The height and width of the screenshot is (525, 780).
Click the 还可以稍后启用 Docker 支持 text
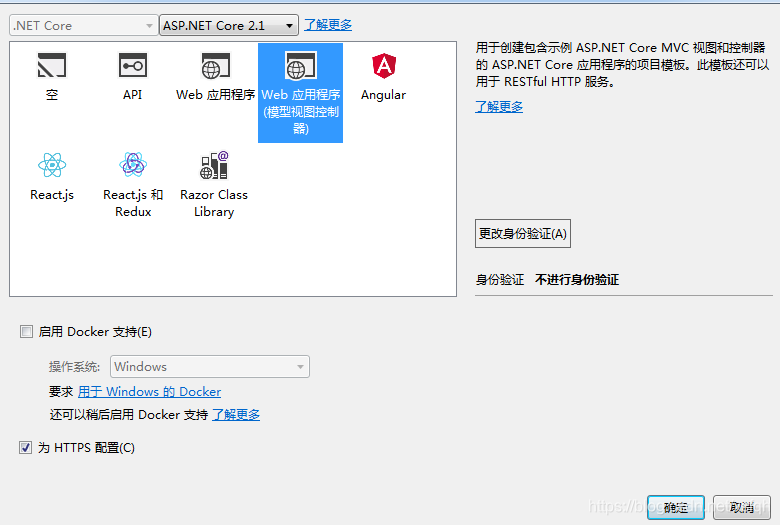click(129, 415)
